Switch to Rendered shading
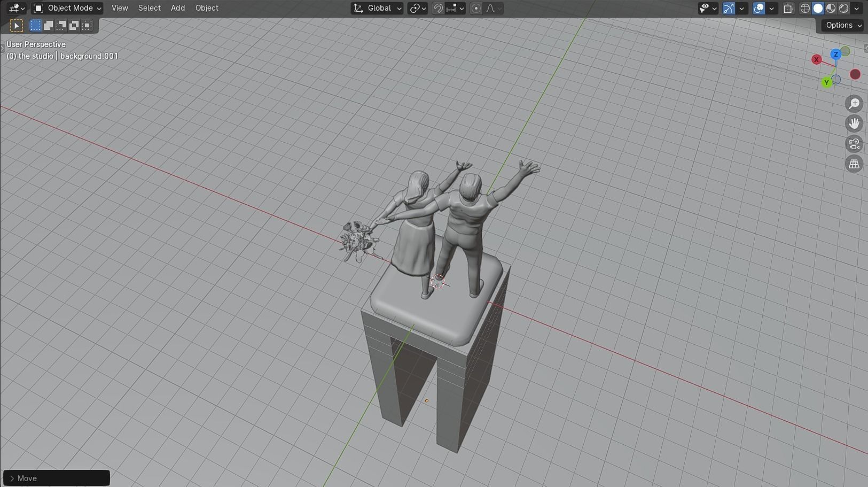 843,8
